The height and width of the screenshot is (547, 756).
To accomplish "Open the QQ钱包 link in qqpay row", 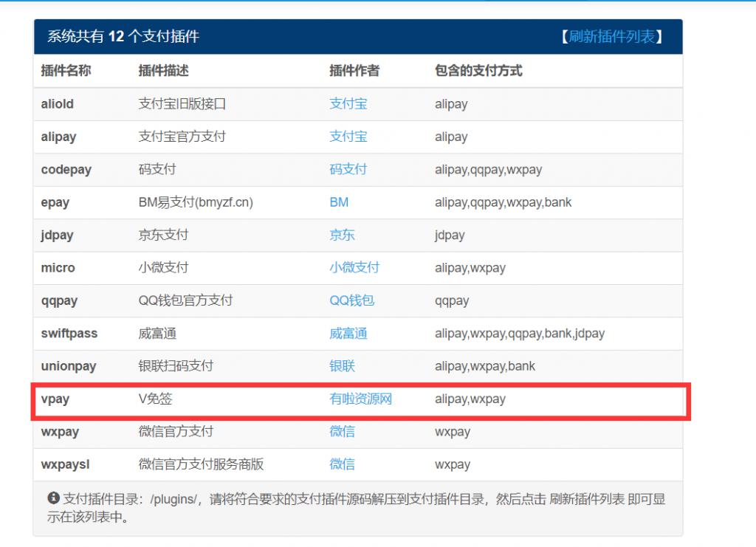I will tap(351, 300).
